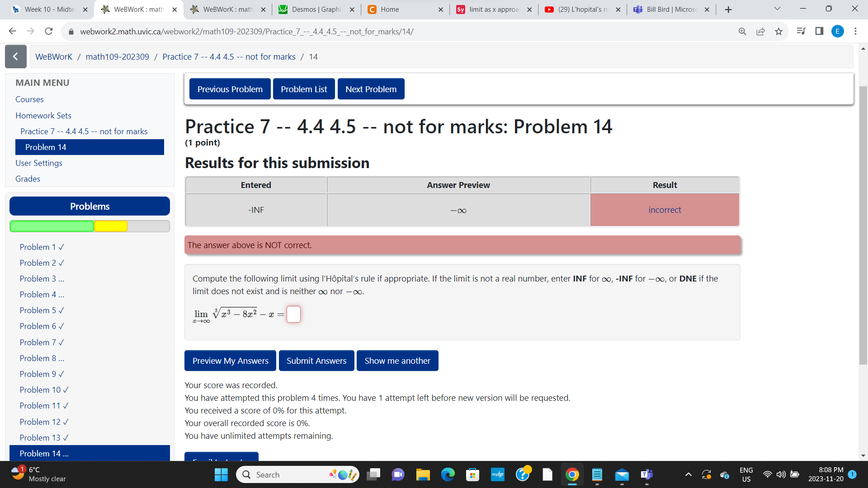Select Problem 14 in the main menu sidebar

[x=46, y=147]
